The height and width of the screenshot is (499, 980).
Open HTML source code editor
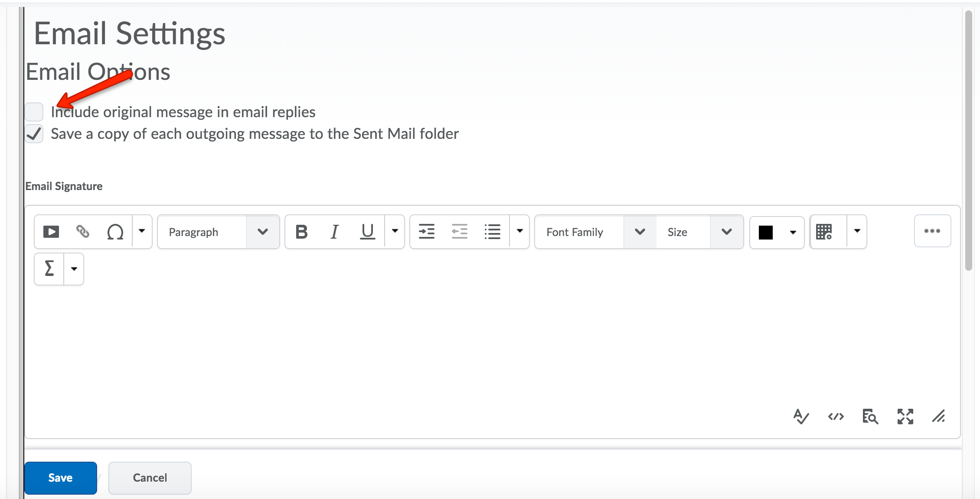(836, 417)
